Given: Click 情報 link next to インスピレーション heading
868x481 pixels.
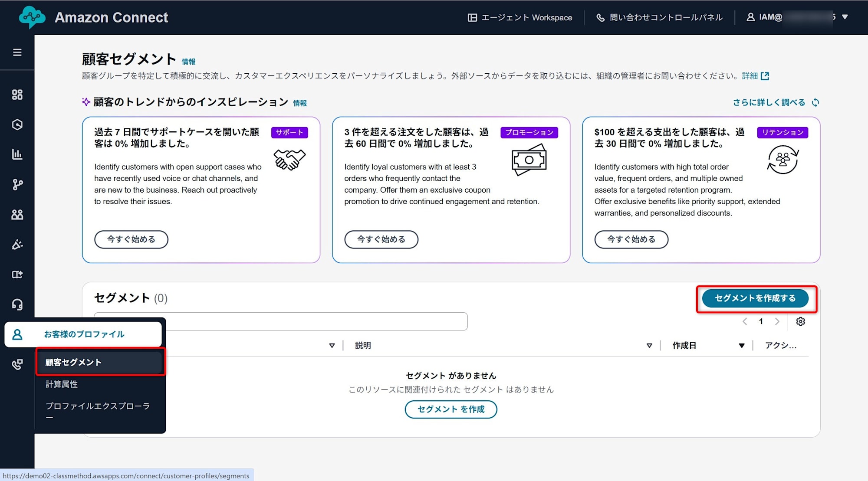Looking at the screenshot, I should (x=300, y=103).
